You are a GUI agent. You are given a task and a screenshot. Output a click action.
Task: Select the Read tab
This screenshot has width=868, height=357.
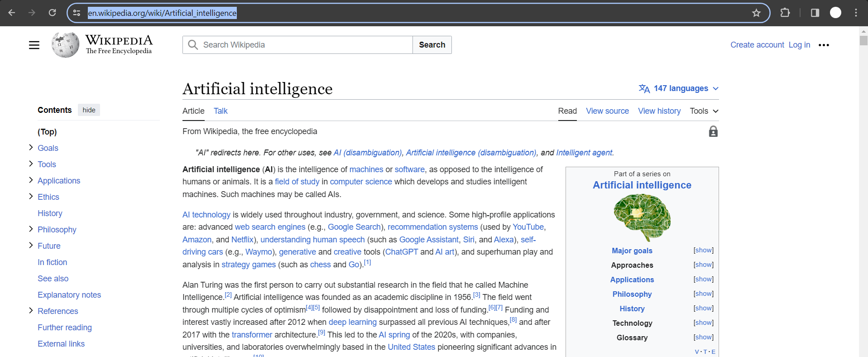[567, 111]
